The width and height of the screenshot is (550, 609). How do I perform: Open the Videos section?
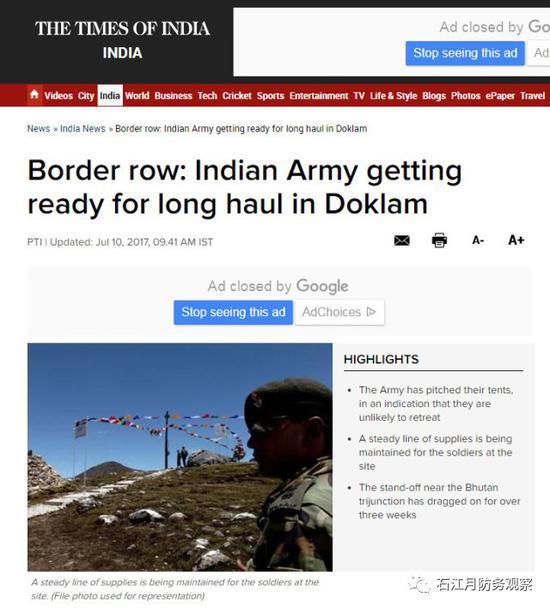pyautogui.click(x=58, y=96)
